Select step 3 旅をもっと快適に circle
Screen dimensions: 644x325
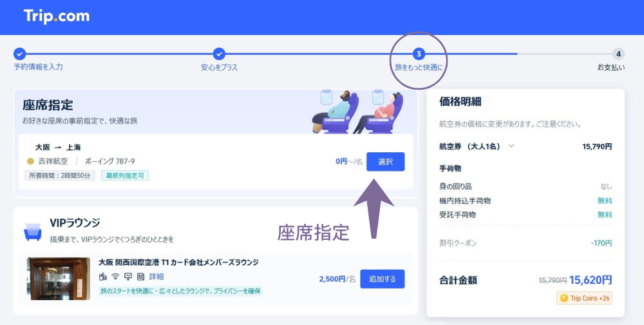419,54
